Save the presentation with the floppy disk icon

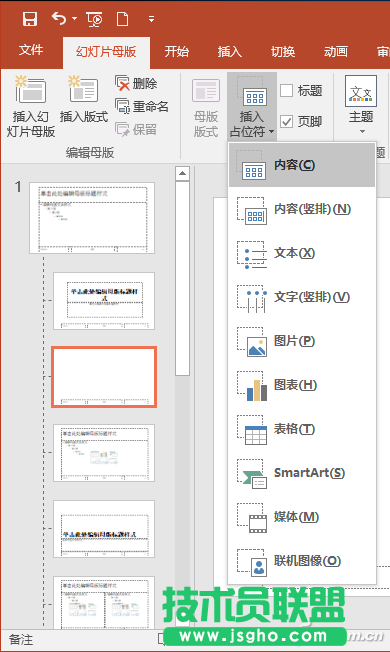[x=30, y=19]
